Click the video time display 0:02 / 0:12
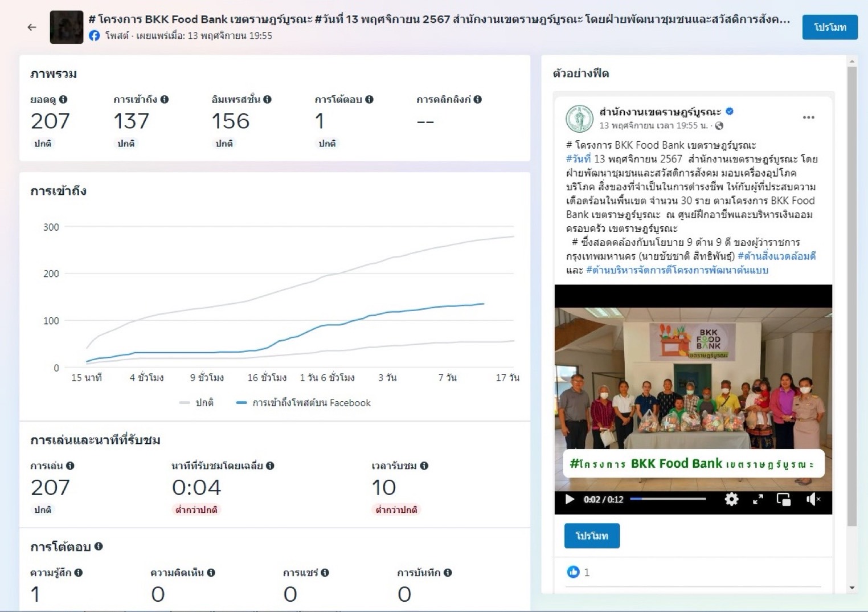The image size is (868, 612). tap(604, 500)
